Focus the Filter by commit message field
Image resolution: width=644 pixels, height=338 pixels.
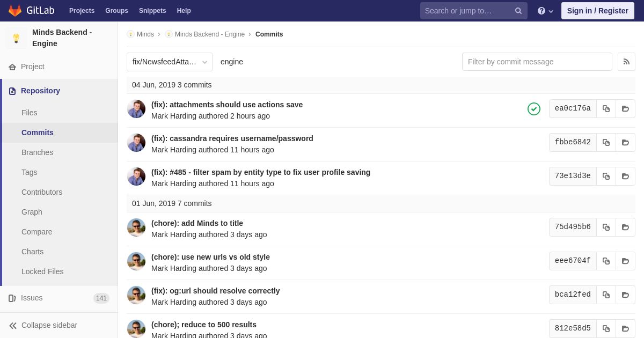537,62
